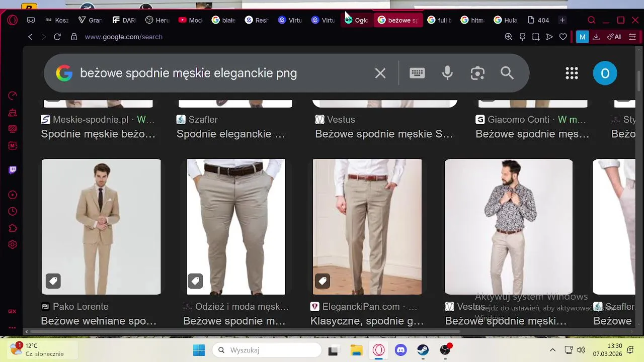Viewport: 644px width, 362px height.
Task: Open Discord from the taskbar
Action: click(x=400, y=350)
